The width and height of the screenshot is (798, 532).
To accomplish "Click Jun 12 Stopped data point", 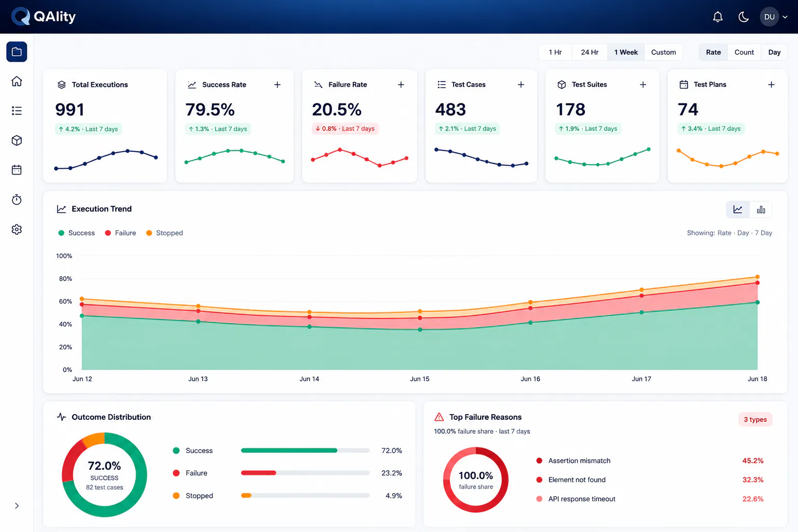I will click(82, 299).
